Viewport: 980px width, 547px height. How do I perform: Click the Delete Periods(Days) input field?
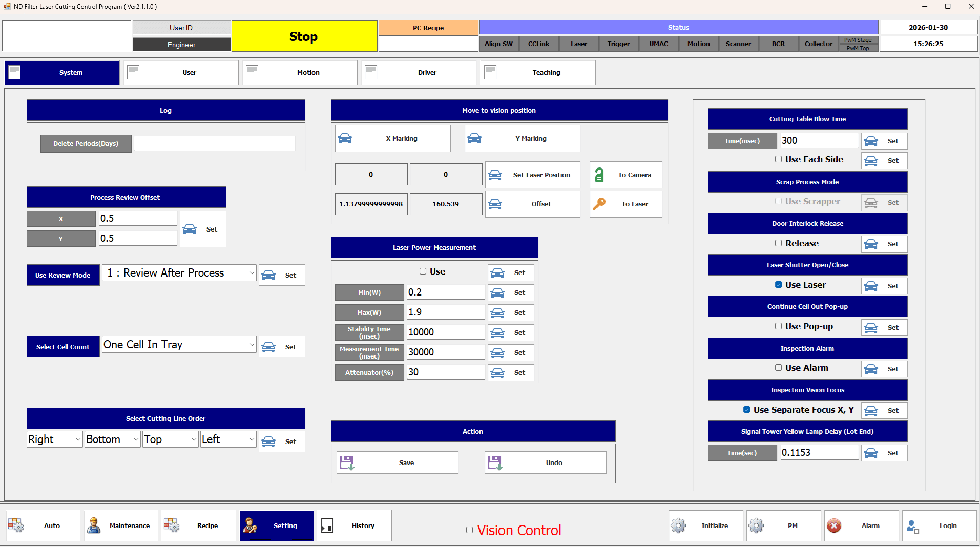tap(214, 143)
